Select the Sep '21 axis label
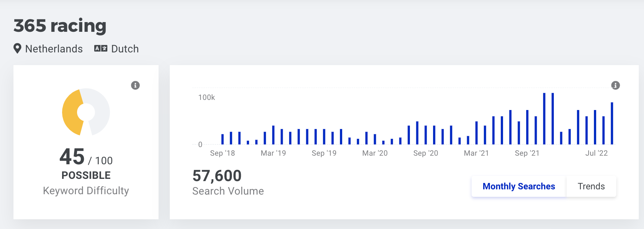 [x=527, y=153]
